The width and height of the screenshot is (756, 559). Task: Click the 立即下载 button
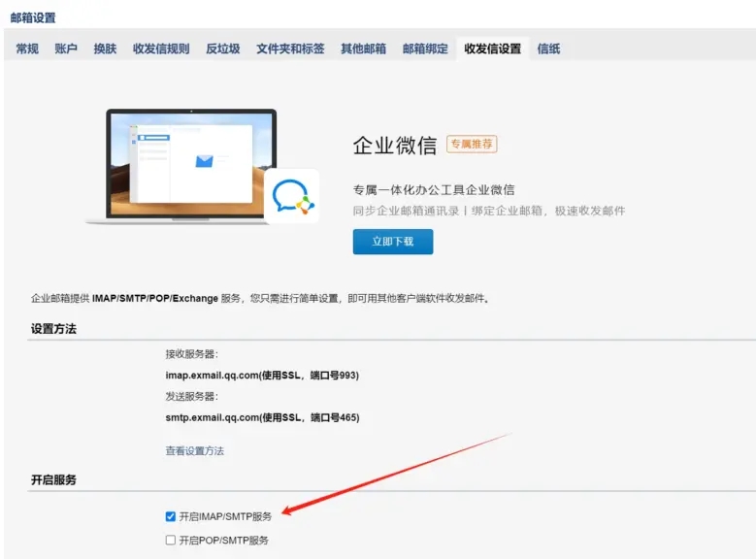click(x=393, y=242)
